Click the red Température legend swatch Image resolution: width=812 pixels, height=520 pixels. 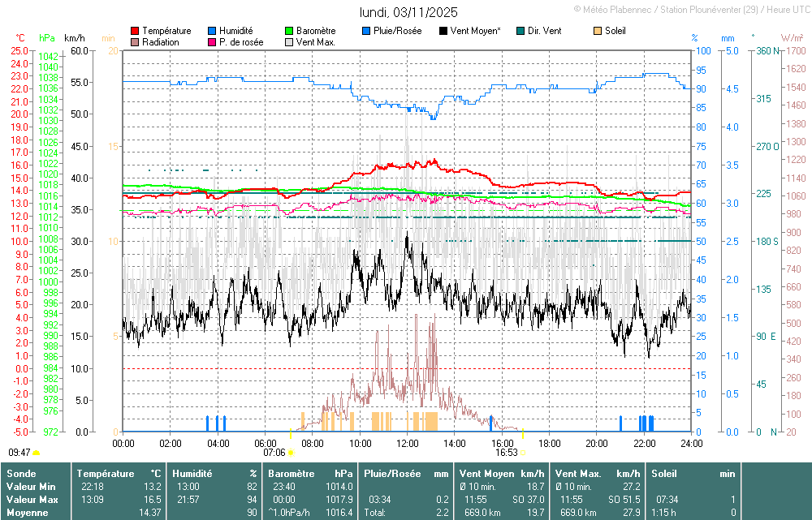135,31
